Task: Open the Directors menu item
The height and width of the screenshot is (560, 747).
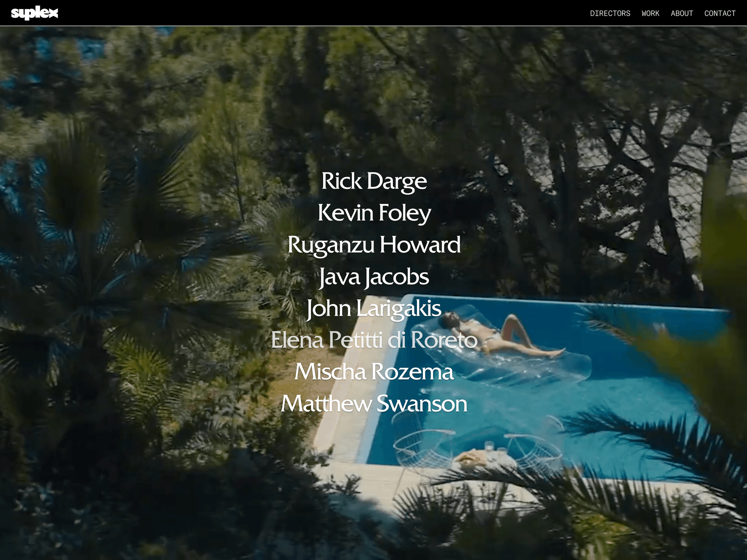Action: [x=610, y=13]
